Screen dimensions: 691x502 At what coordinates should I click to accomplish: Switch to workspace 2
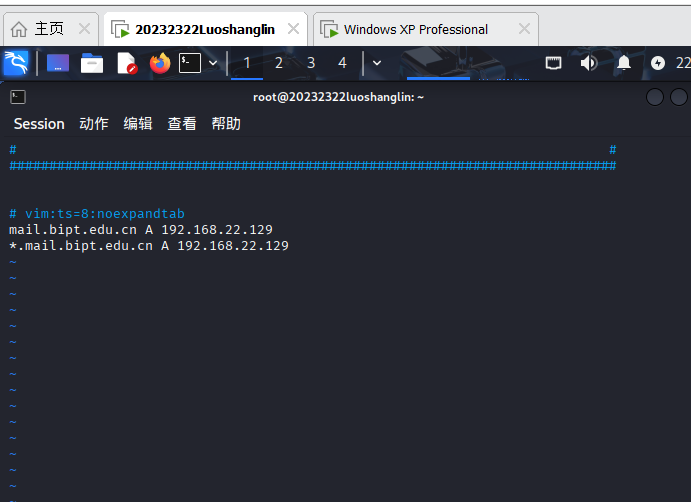279,63
